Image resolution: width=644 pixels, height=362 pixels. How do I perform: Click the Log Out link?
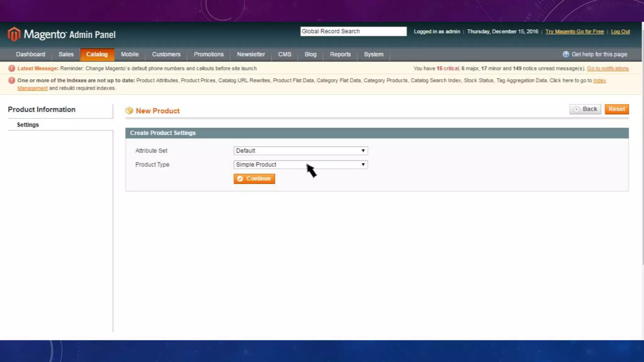(x=620, y=32)
